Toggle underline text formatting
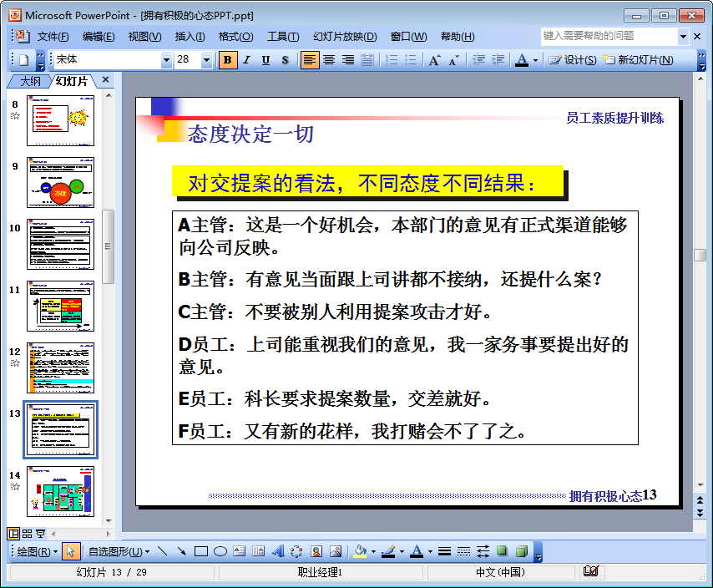The width and height of the screenshot is (713, 588). pyautogui.click(x=265, y=60)
